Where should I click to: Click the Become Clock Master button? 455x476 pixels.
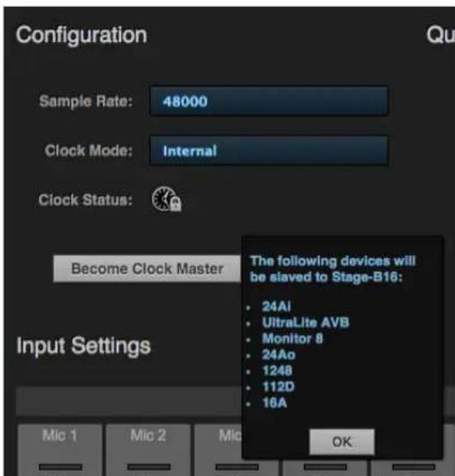coord(147,269)
